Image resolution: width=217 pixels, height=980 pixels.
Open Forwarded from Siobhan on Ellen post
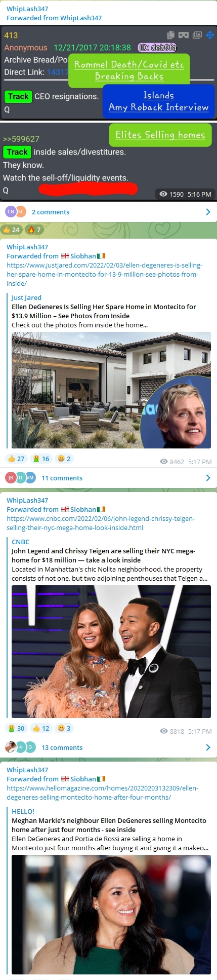point(56,256)
